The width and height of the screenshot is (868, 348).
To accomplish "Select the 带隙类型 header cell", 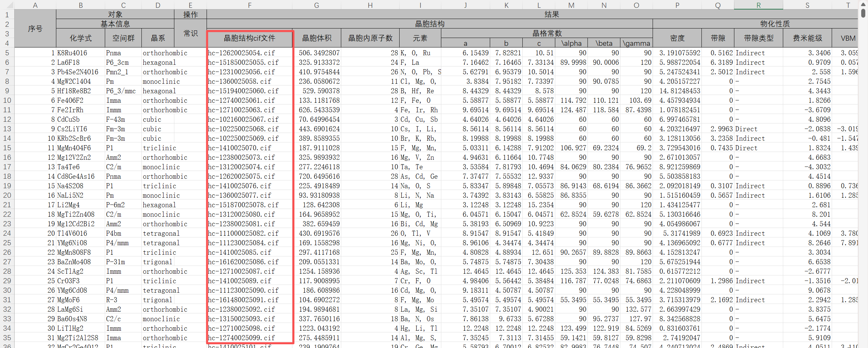I will coord(758,38).
